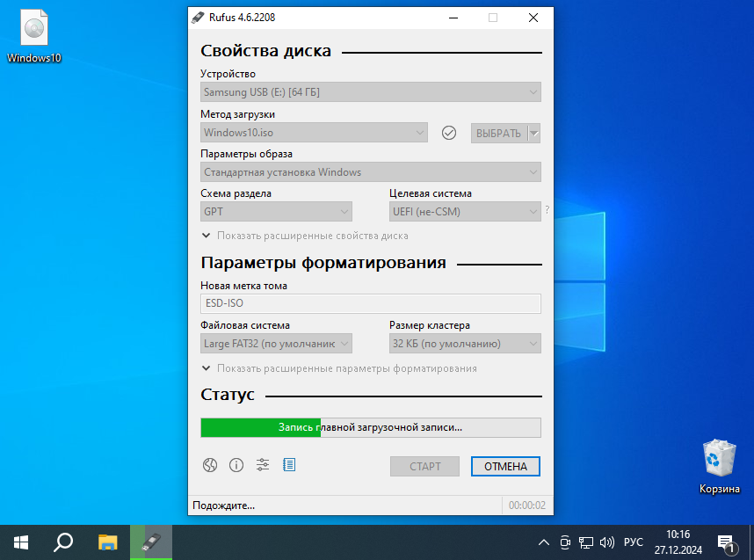Click the green progress bar in Статус
The width and height of the screenshot is (754, 560).
[259, 427]
